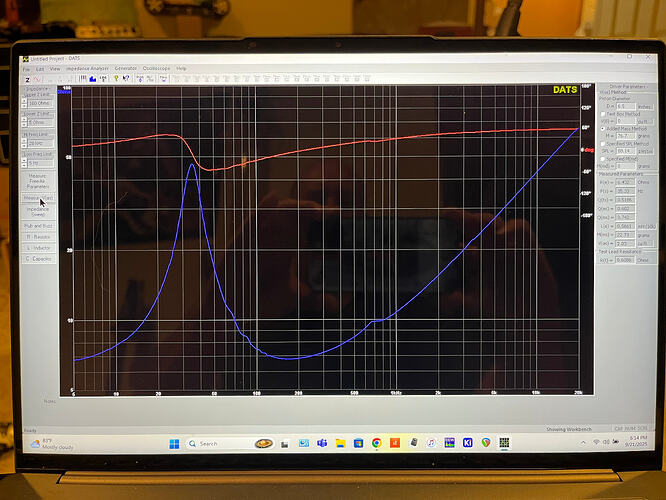666x500 pixels.
Task: Increase the Low Freq Limit with up arrow
Action: 24,161
